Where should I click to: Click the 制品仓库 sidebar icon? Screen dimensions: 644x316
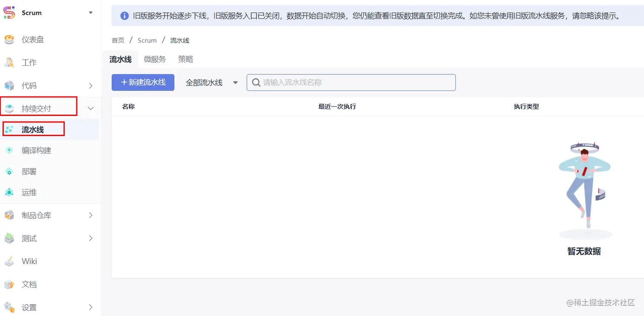tap(9, 215)
